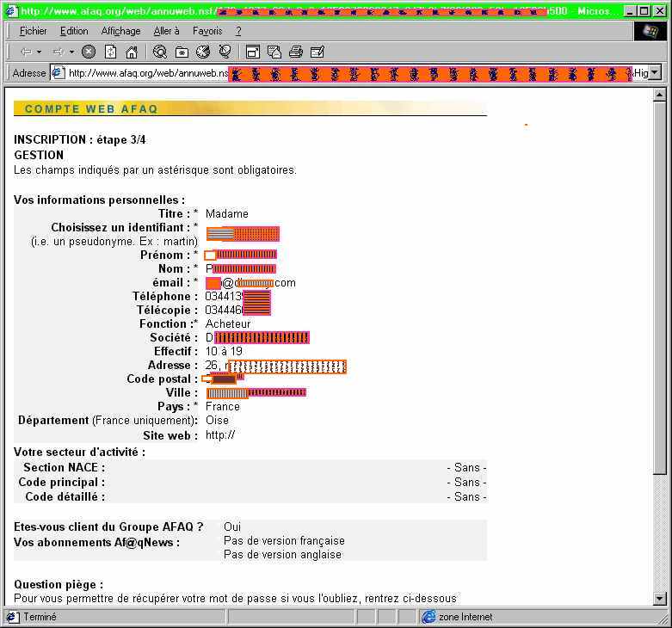Click the satellite dish Channels icon
The width and height of the screenshot is (672, 628).
point(225,52)
